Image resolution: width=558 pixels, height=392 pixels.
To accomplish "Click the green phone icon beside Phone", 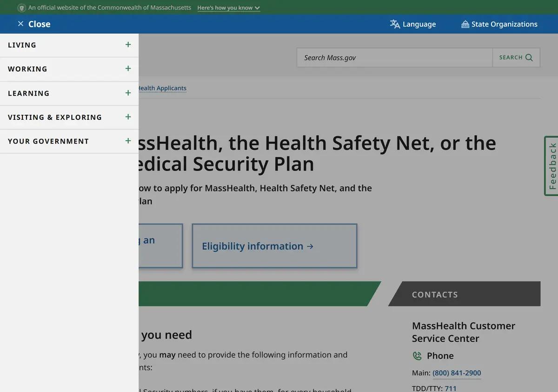I will (x=417, y=356).
